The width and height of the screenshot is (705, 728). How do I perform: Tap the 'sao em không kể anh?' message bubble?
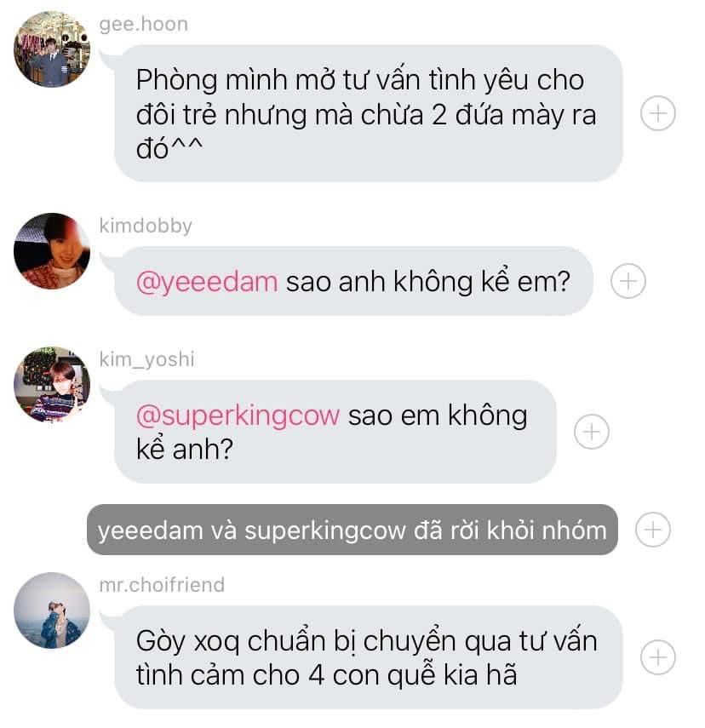click(335, 432)
